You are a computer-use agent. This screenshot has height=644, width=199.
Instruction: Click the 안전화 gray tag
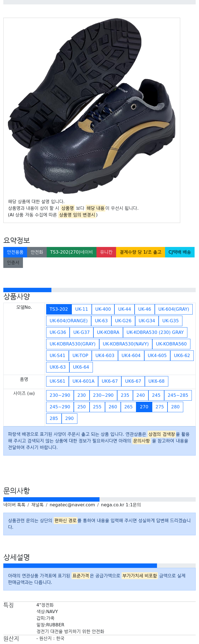(37, 252)
